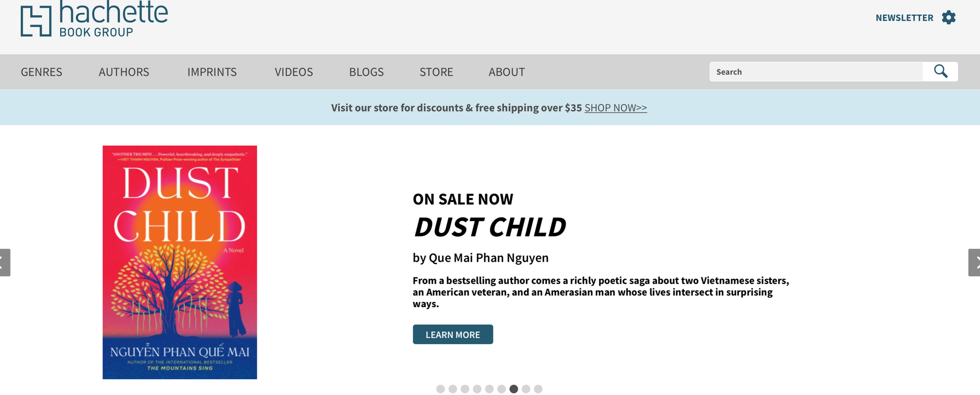Screen dimensions: 980x395
Task: Select the last carousel dot indicator
Action: click(538, 389)
